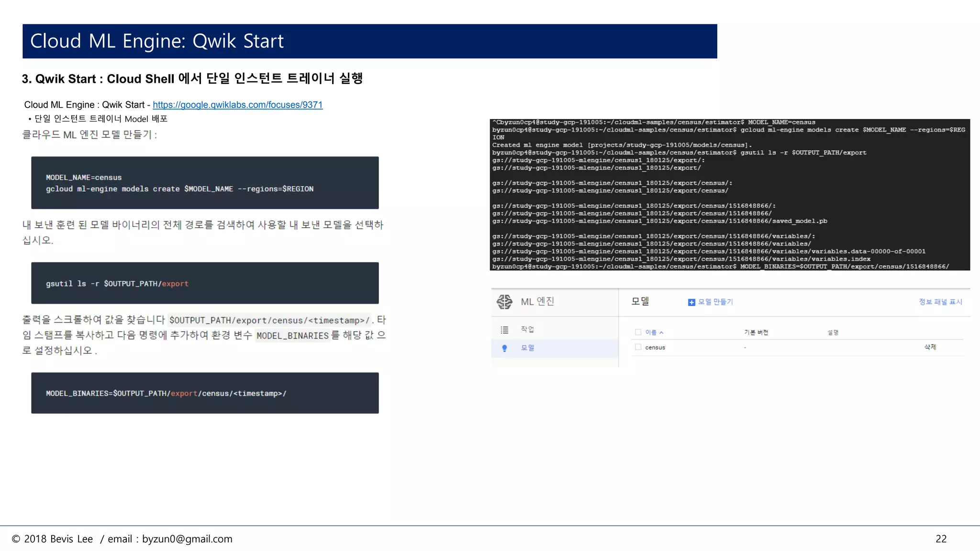Select the 모델 sidebar item

point(555,348)
